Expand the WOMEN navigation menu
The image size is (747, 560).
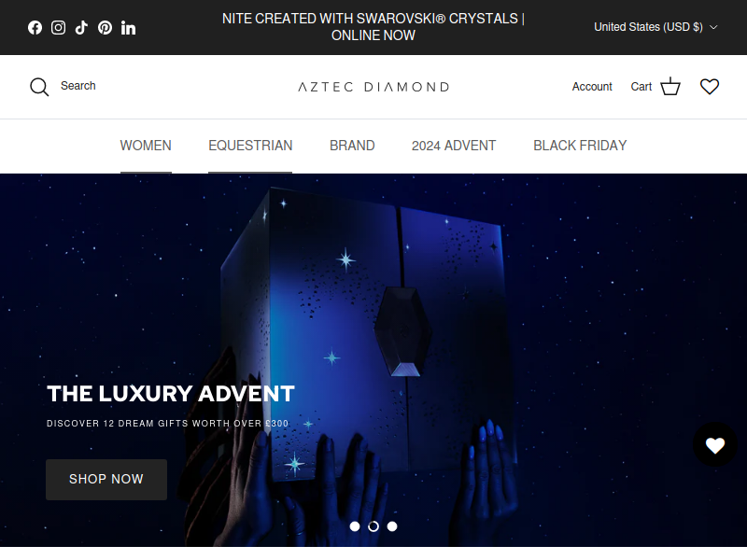click(146, 146)
